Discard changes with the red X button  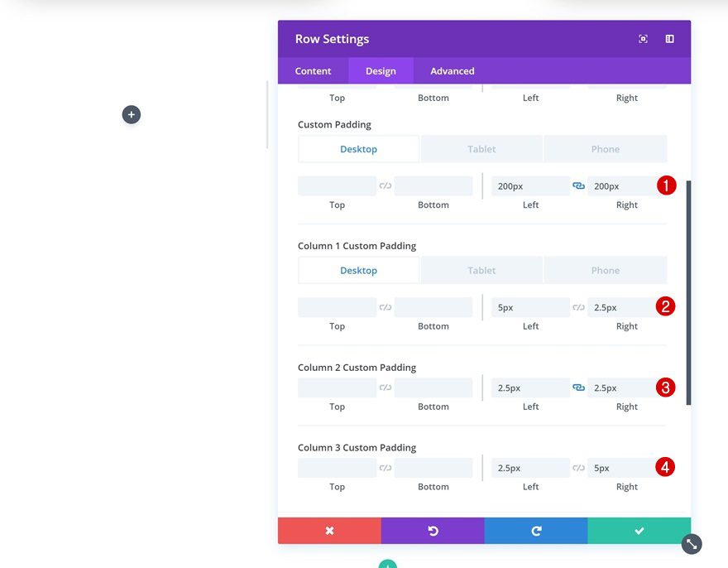[329, 530]
